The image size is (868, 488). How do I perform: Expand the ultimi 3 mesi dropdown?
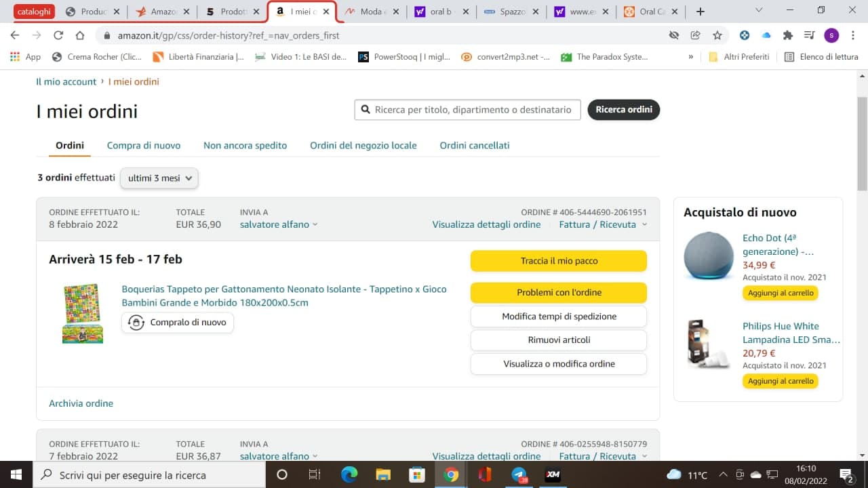pyautogui.click(x=159, y=178)
